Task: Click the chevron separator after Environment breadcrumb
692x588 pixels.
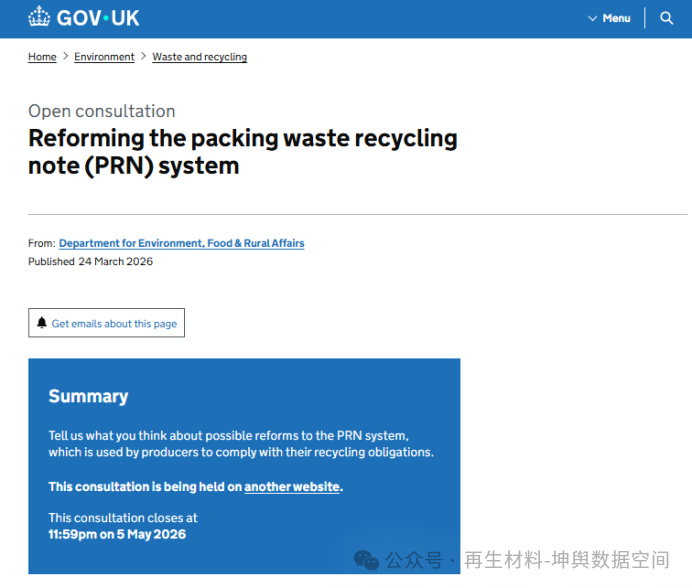Action: click(x=144, y=57)
